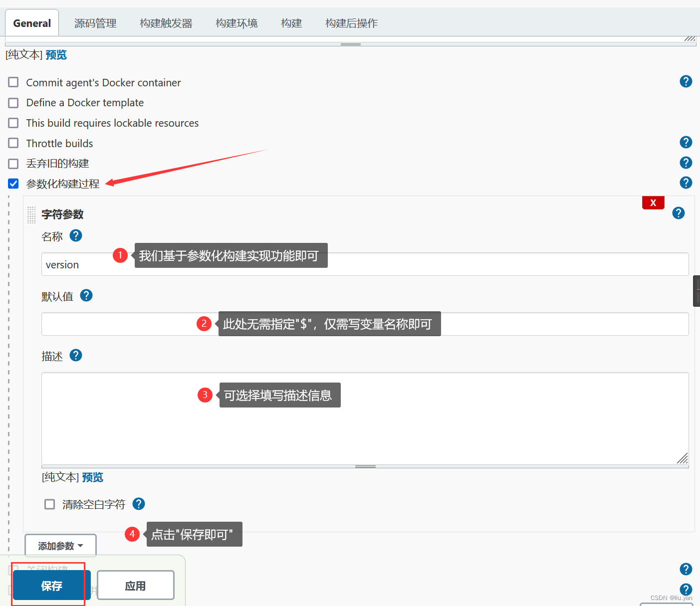
Task: Grab resize bar of top textarea
Action: (351, 44)
